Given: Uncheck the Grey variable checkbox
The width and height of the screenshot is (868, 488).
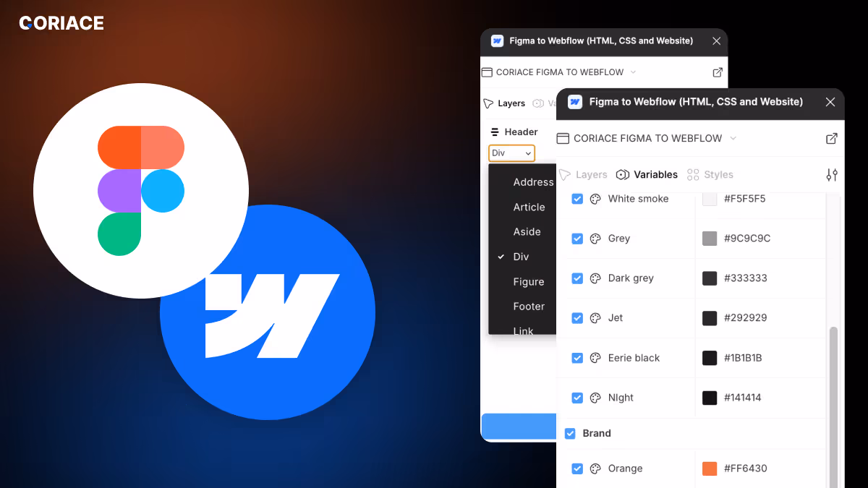Looking at the screenshot, I should coord(577,239).
